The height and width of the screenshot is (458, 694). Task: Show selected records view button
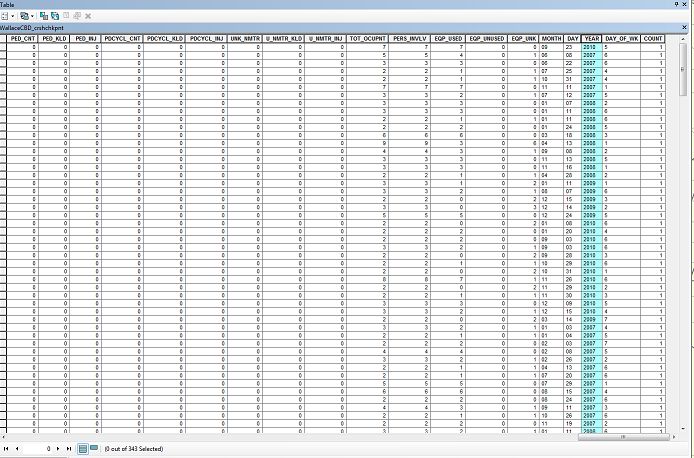94,448
